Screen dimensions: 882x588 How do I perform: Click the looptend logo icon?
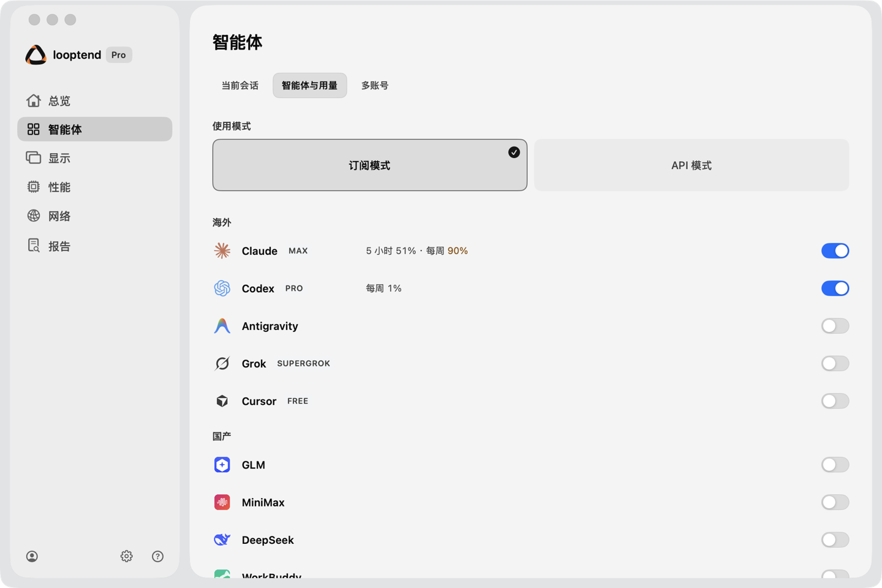coord(36,55)
